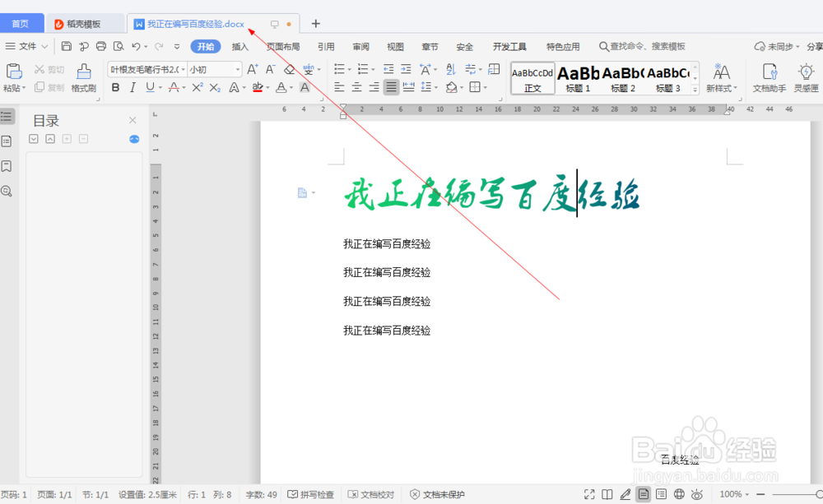Undo the last action
Screen dimensions: 823x504
click(136, 46)
